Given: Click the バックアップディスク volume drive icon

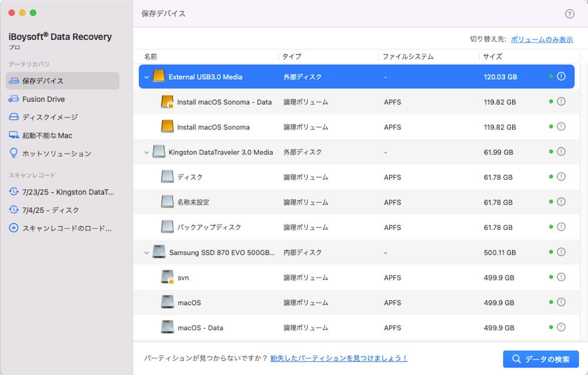Looking at the screenshot, I should [x=167, y=227].
